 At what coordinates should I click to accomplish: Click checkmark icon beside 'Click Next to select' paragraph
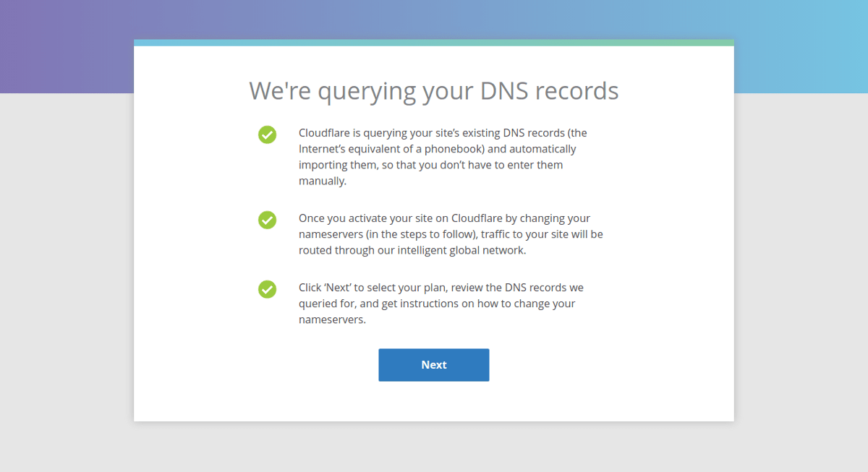coord(267,289)
